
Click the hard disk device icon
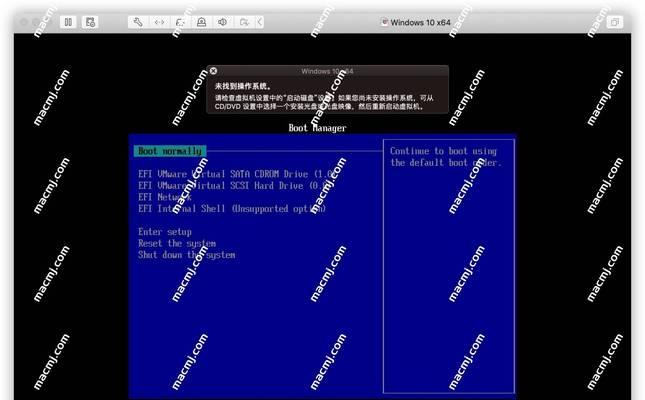coord(180,22)
